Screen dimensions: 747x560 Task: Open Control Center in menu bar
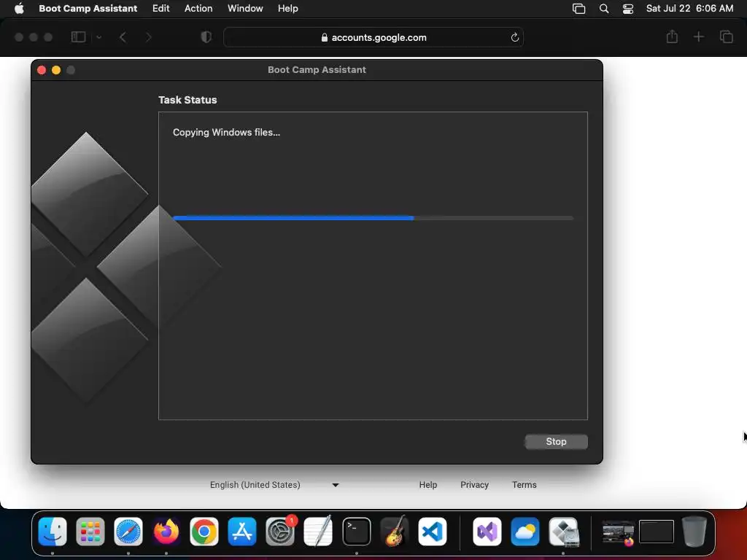[x=628, y=9]
